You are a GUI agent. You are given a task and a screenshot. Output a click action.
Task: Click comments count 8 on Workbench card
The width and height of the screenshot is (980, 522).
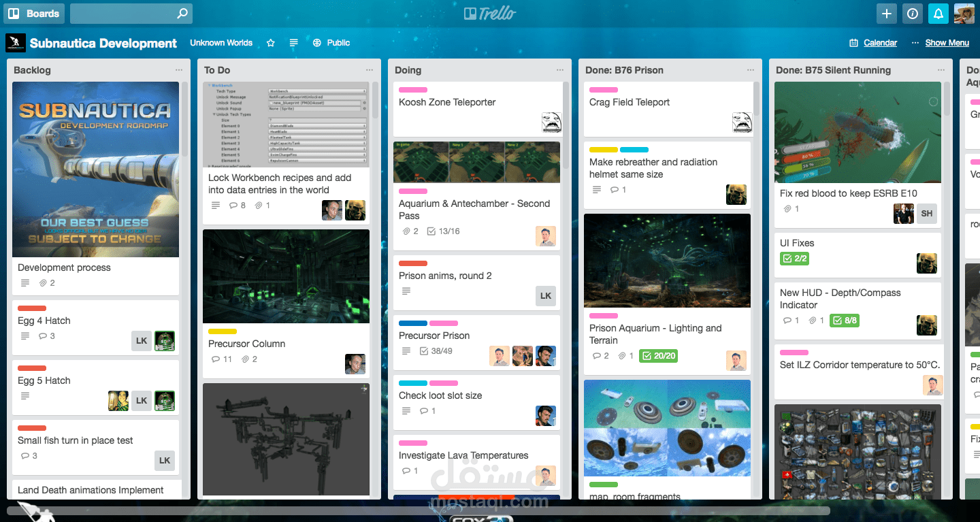coord(238,205)
